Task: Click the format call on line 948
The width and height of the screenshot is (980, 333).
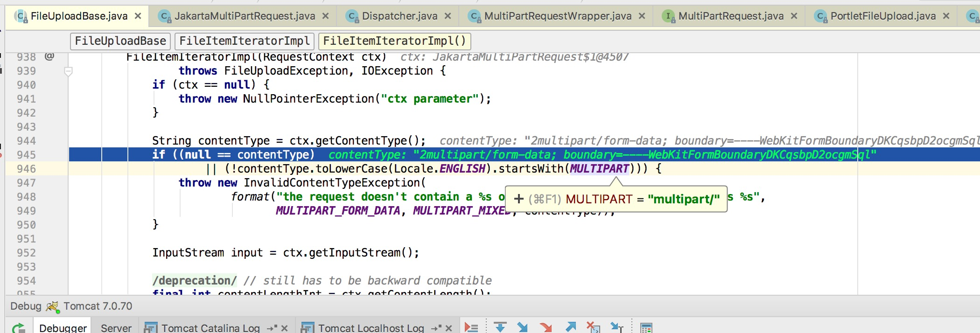Action: tap(250, 197)
